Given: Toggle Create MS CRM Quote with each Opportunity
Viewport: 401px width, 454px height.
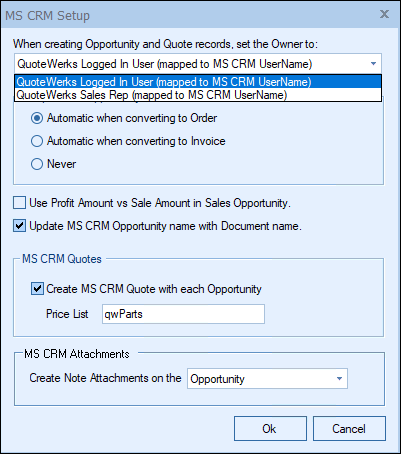Looking at the screenshot, I should click(37, 289).
